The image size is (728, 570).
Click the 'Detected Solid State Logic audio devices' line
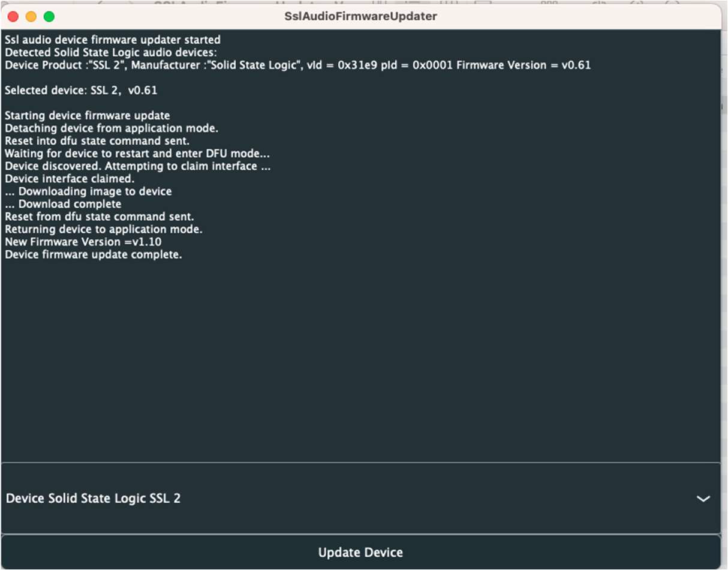click(111, 53)
